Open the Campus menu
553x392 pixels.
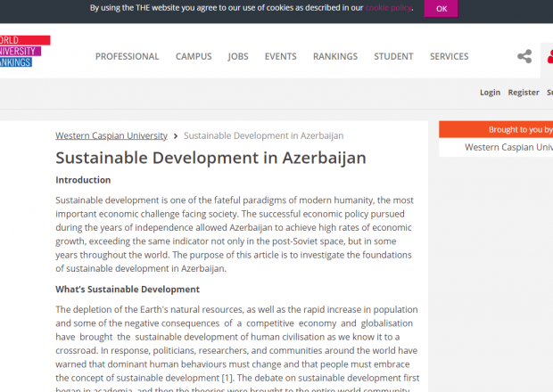194,56
